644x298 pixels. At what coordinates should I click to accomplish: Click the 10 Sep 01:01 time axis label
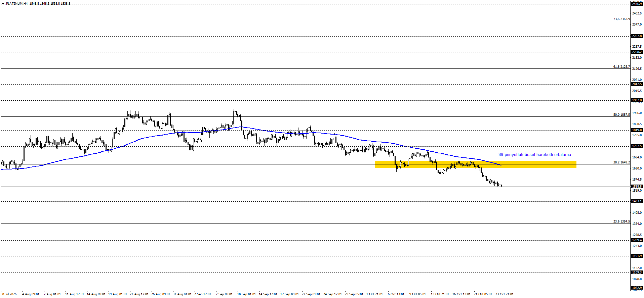click(x=246, y=294)
